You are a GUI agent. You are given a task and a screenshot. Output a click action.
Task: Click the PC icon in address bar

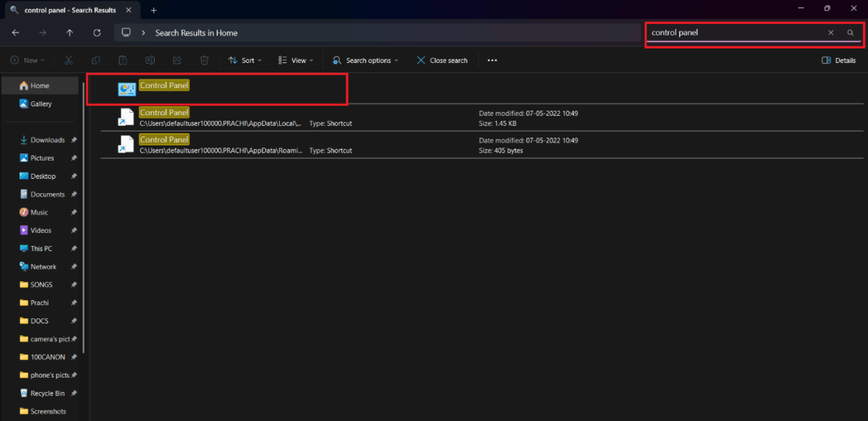pos(127,33)
